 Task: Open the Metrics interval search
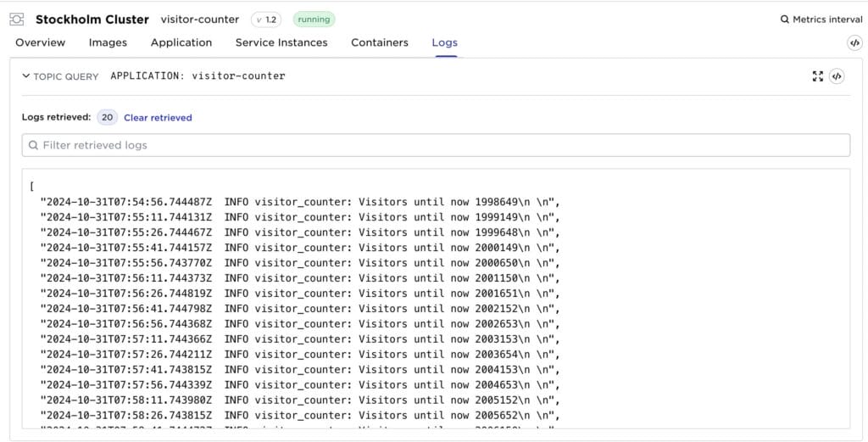(821, 20)
